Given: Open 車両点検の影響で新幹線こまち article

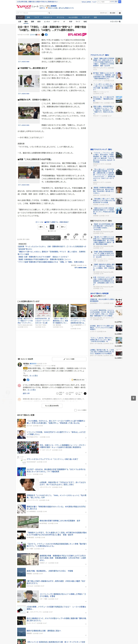Looking at the screenshot, I should [x=60, y=521].
